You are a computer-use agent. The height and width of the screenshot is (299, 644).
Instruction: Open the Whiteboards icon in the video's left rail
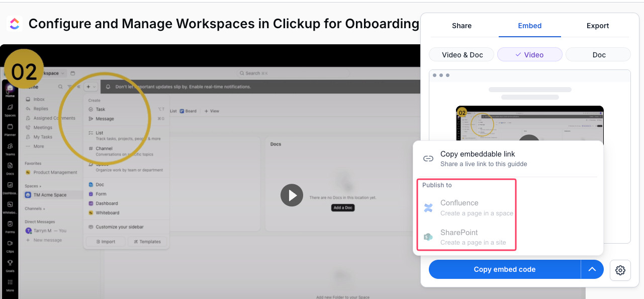(x=10, y=207)
